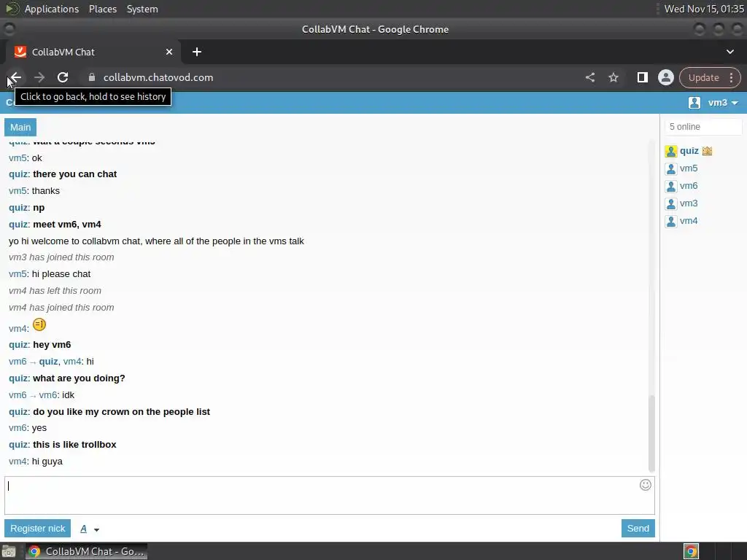
Task: Click Chrome icon in the bottom-right tray
Action: (x=691, y=551)
